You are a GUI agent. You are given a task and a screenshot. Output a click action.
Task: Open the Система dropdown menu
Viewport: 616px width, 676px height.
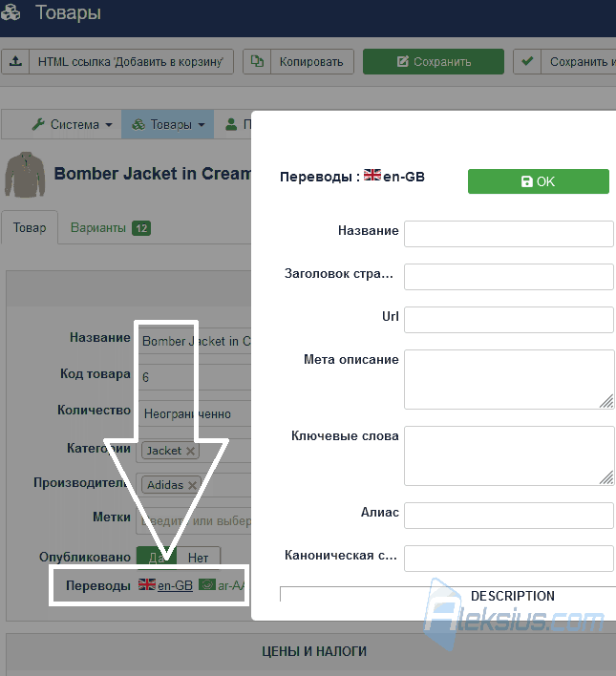click(72, 124)
